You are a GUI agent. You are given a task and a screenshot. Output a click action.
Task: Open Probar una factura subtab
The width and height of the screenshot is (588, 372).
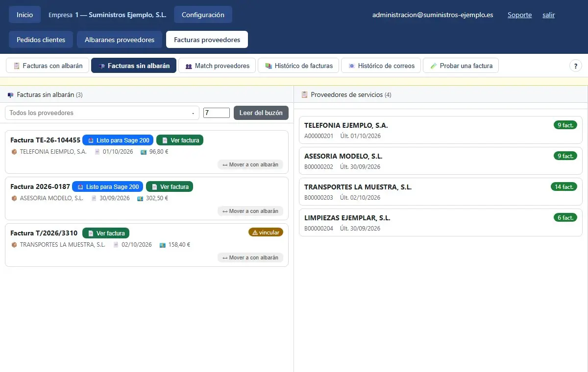(461, 66)
